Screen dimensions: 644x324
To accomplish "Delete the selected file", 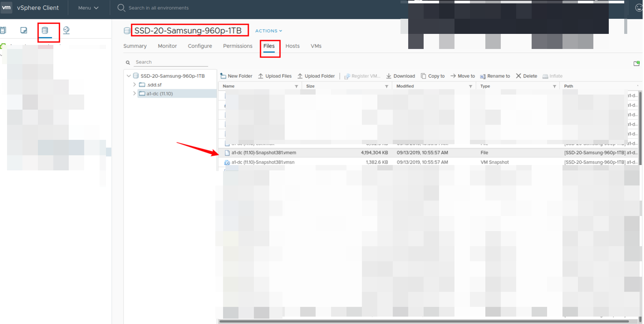I will point(527,76).
